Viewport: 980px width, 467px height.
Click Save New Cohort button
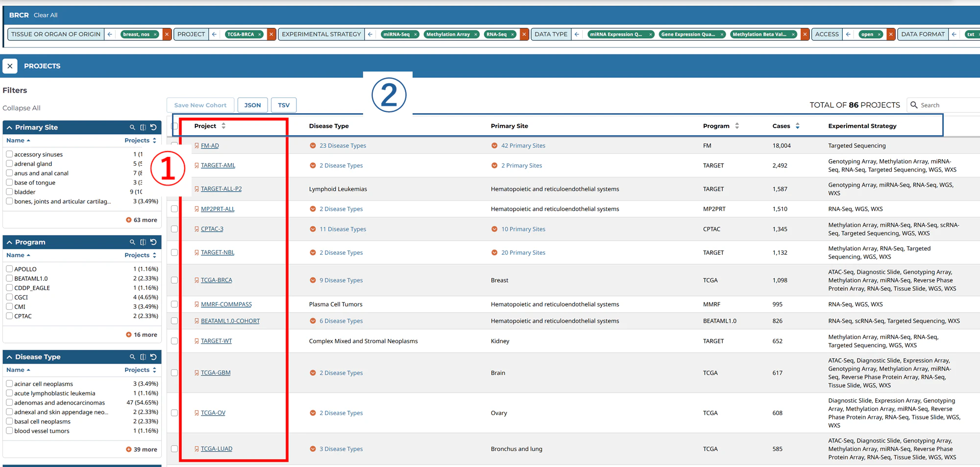point(200,105)
